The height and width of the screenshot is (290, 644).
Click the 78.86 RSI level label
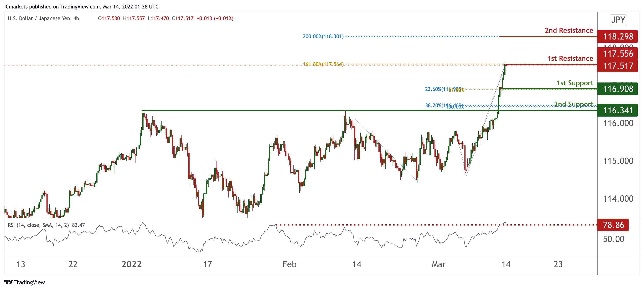[613, 225]
